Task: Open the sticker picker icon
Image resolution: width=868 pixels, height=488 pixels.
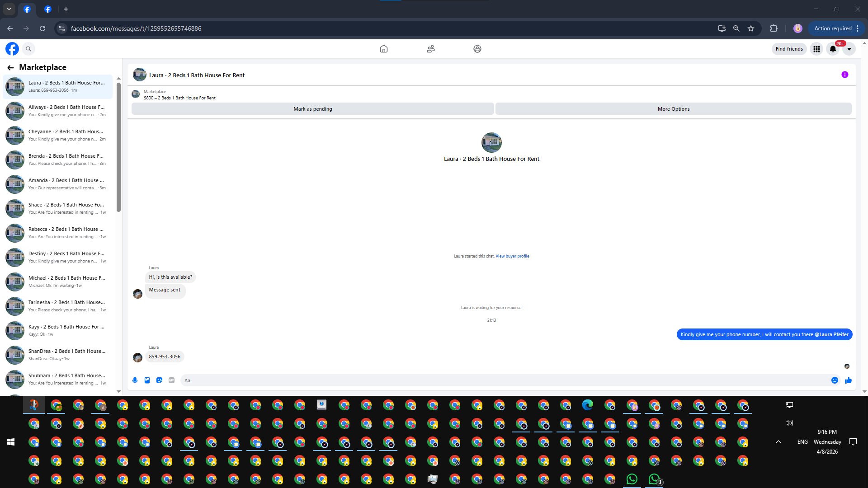Action: tap(159, 380)
